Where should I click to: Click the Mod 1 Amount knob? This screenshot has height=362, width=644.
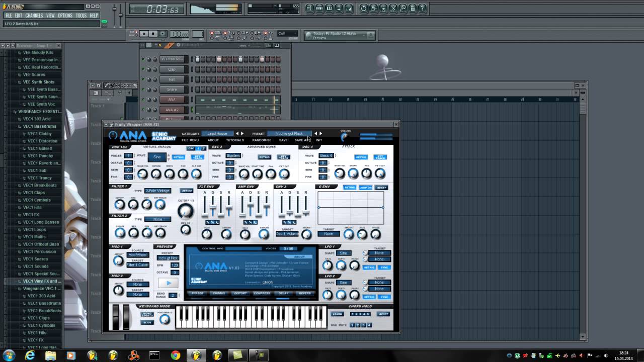[118, 260]
